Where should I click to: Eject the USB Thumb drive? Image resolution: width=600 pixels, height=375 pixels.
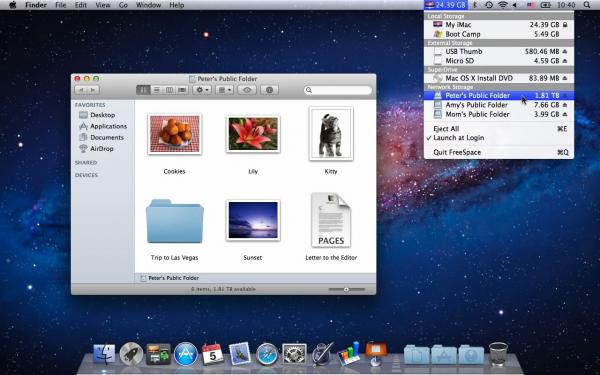[565, 51]
